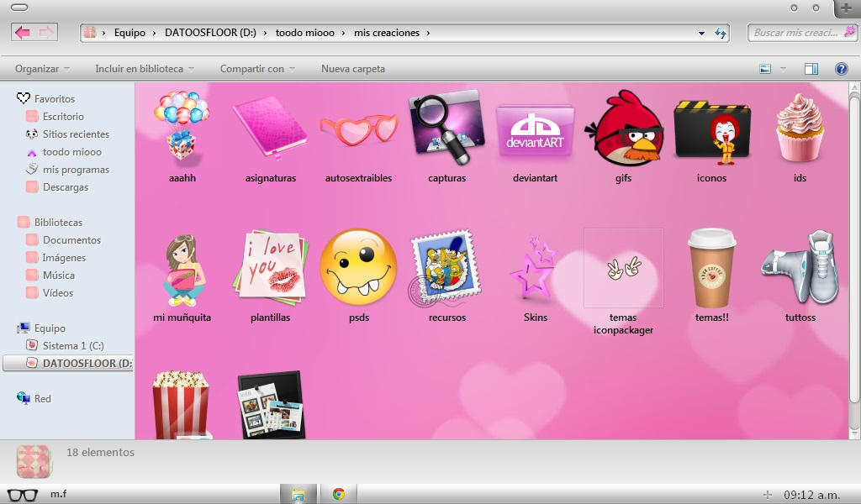Image resolution: width=861 pixels, height=504 pixels.
Task: Open the Skins star folder
Action: 535,269
